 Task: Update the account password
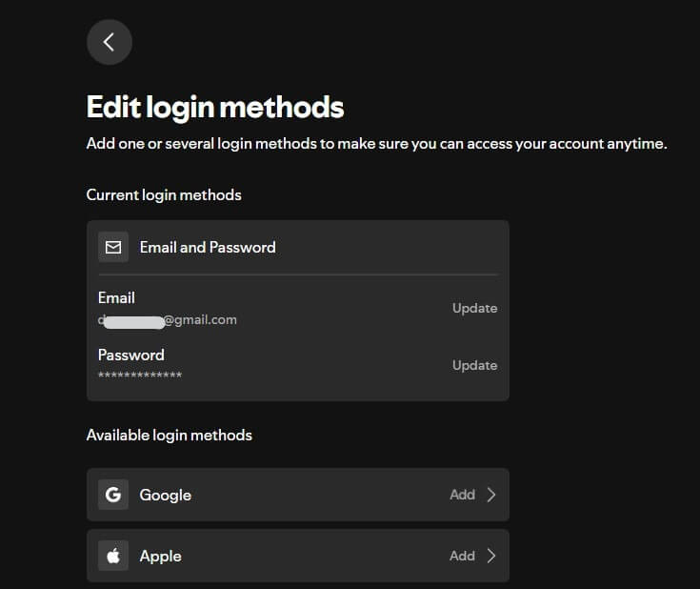click(x=474, y=365)
